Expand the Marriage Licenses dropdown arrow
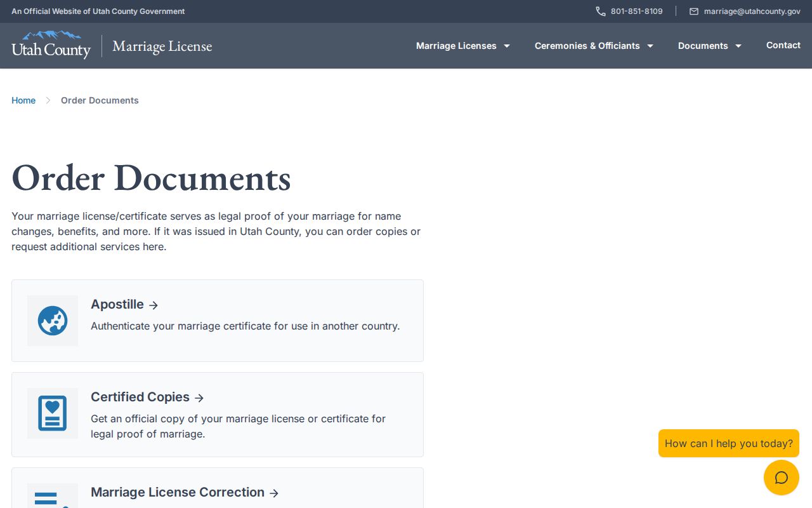812x508 pixels. coord(507,46)
